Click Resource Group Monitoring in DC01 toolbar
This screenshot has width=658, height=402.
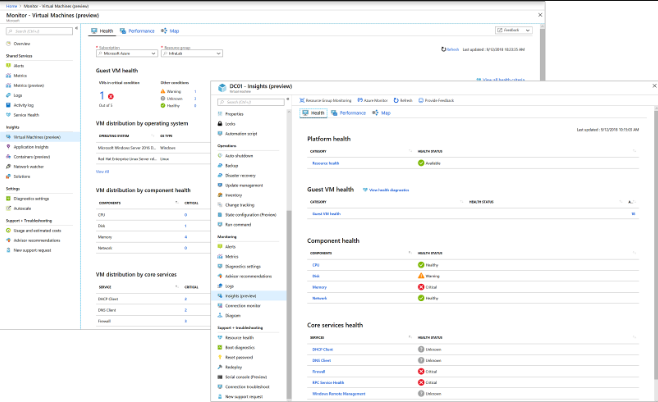[x=325, y=101]
